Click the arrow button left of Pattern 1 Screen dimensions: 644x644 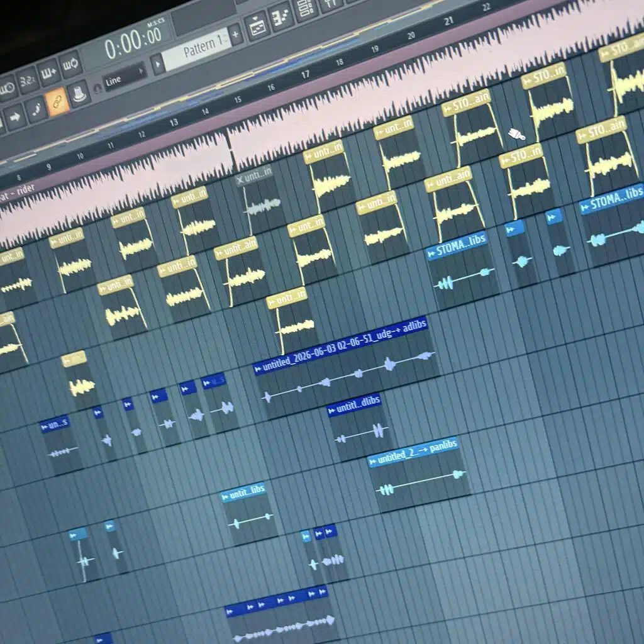157,65
